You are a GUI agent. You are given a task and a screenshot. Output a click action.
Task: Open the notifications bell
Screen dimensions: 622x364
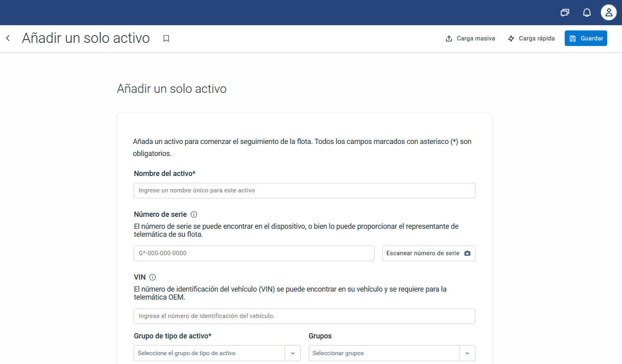(x=587, y=13)
